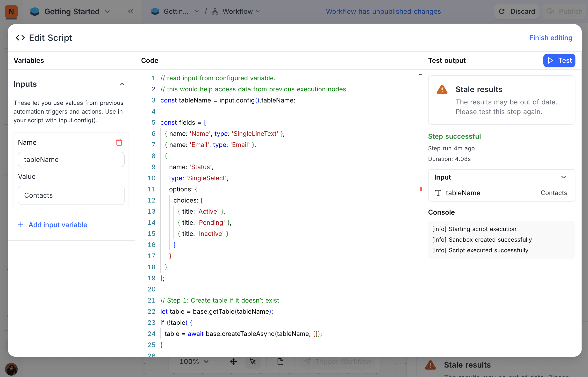The width and height of the screenshot is (588, 377).
Task: Collapse the sidebar with double-chevron arrows
Action: 130,11
